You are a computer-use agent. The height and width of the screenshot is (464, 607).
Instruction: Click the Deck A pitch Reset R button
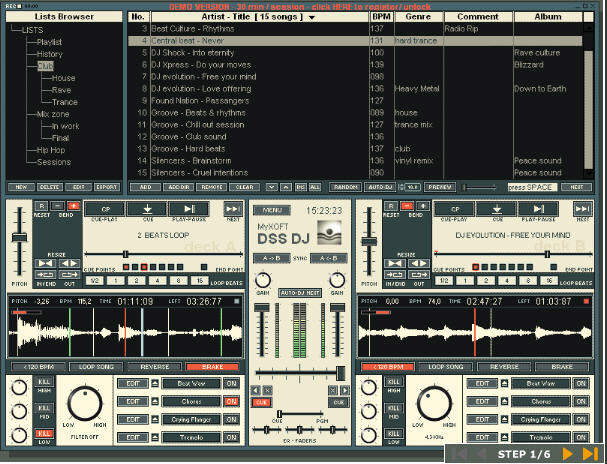(41, 206)
